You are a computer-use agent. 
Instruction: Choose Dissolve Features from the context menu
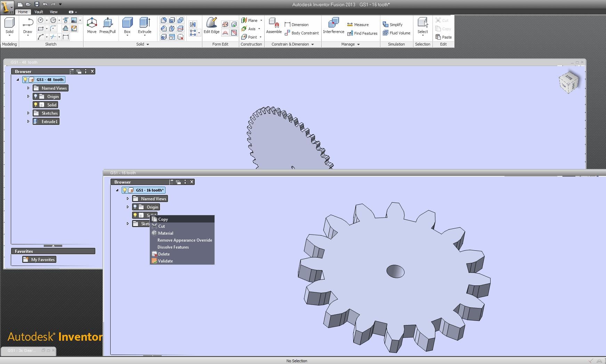click(173, 247)
